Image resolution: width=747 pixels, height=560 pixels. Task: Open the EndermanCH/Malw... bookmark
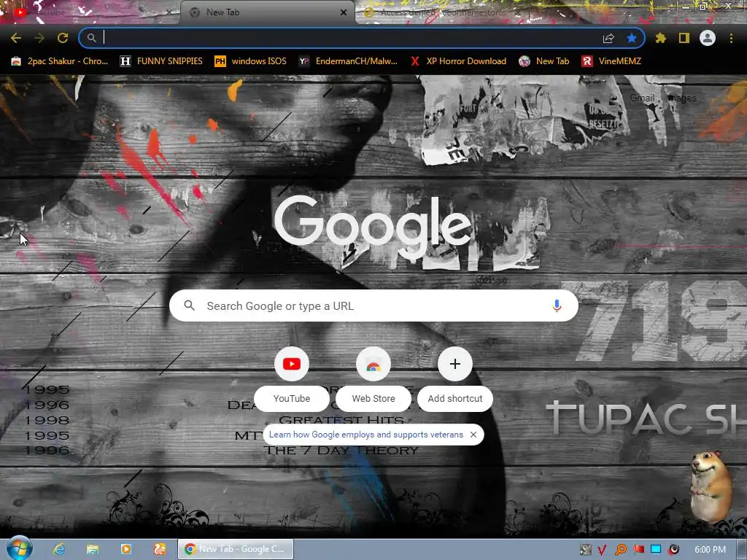tap(348, 61)
